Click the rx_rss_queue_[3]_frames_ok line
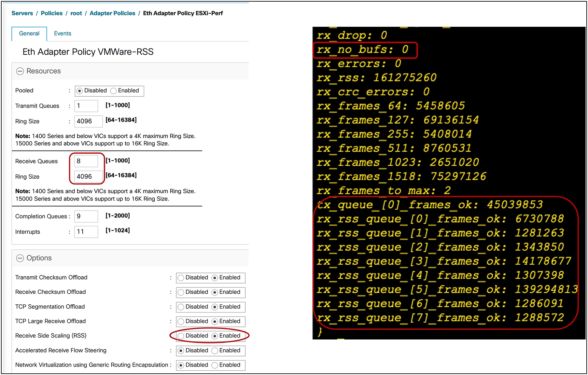Viewport: 588px width, 375px height. 444,261
